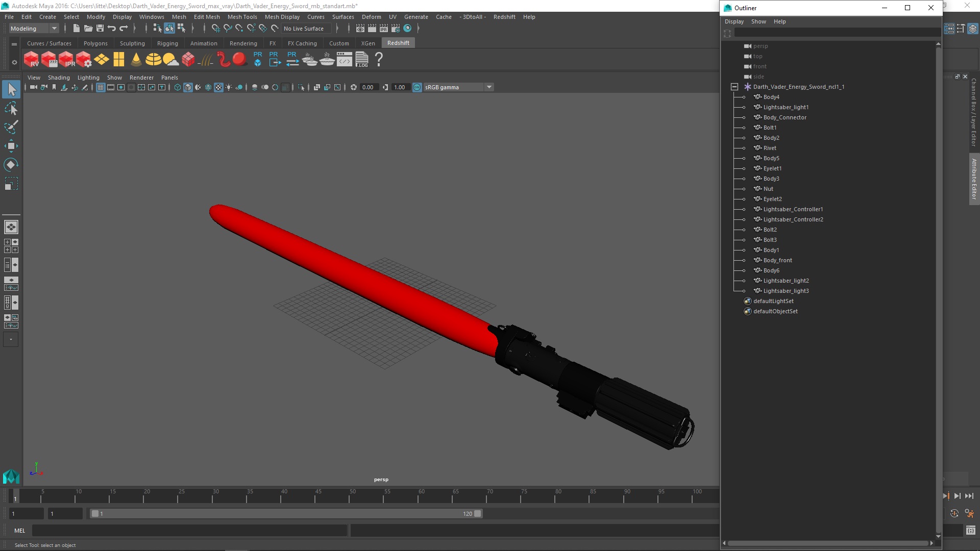Screen dimensions: 980x551
Task: Click Redshift IPR shelf icon
Action: 66,60
